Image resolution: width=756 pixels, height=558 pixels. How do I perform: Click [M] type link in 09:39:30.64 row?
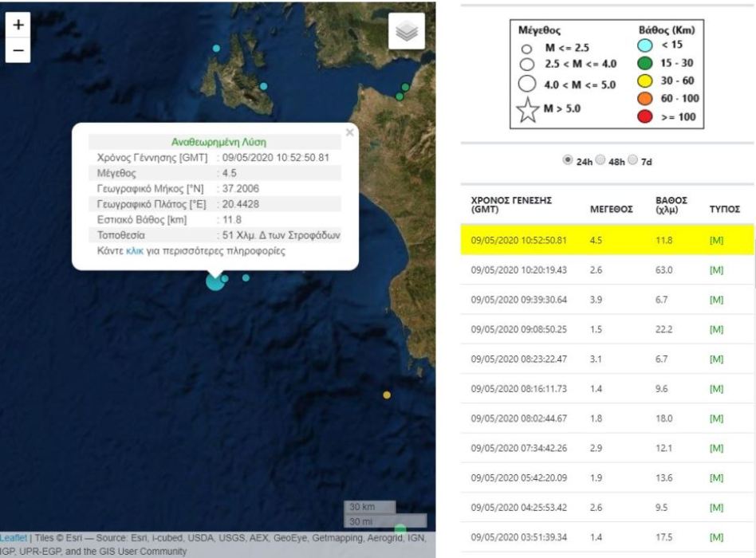[x=716, y=300]
